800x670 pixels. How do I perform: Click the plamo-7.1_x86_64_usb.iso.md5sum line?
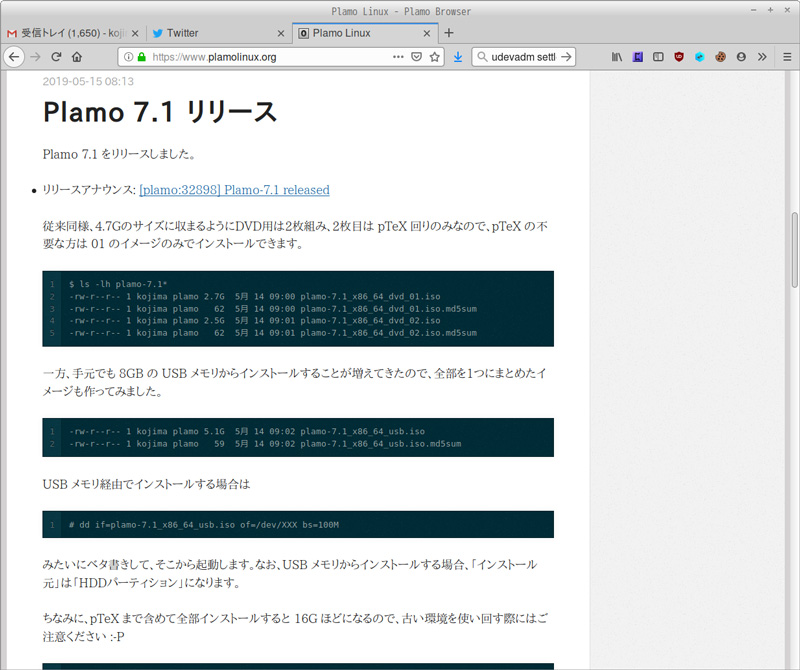[265, 443]
